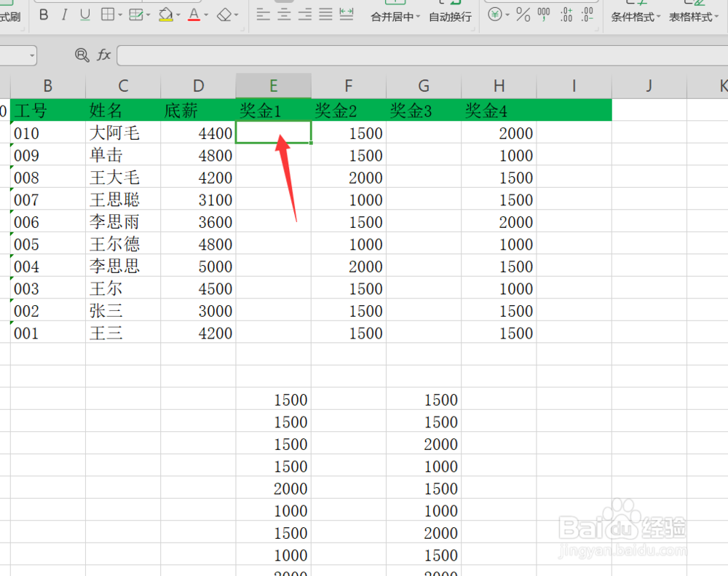Open the border style dropdown arrow
Screen dimensions: 728x576
coord(119,13)
